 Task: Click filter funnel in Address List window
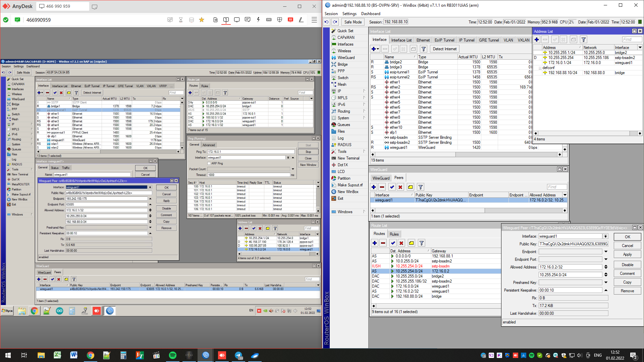coord(584,40)
